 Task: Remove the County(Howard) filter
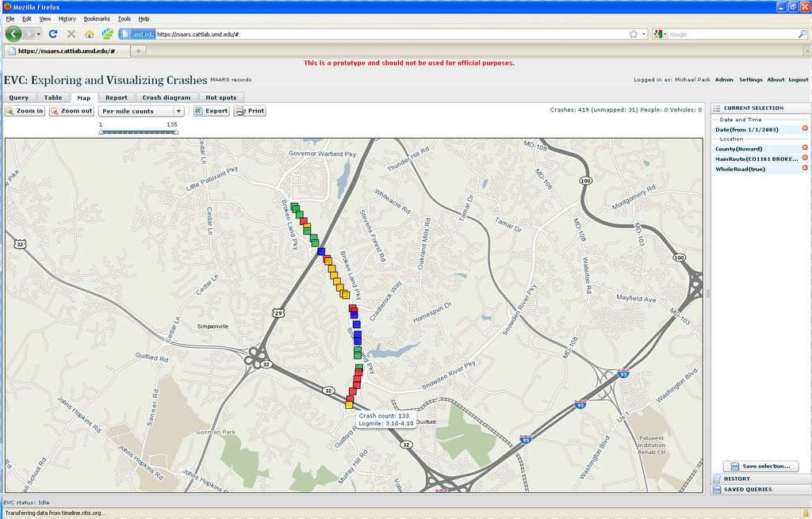click(805, 148)
